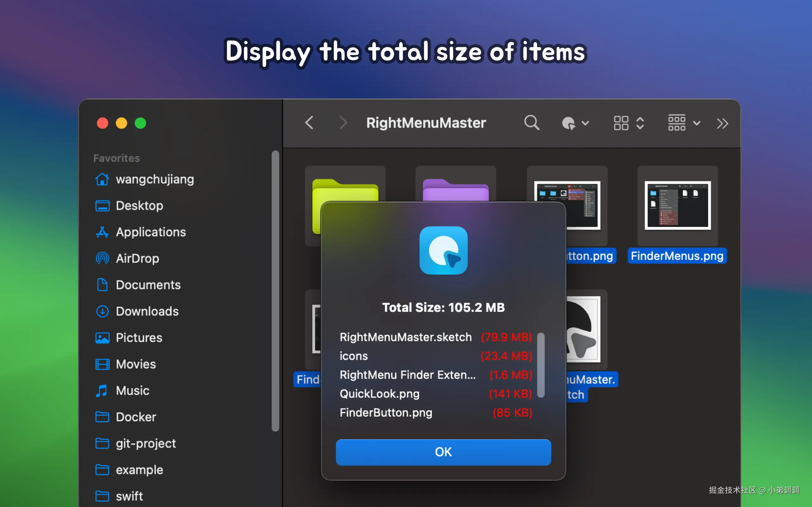The width and height of the screenshot is (812, 507).
Task: Open the Music folder in sidebar
Action: tap(133, 391)
